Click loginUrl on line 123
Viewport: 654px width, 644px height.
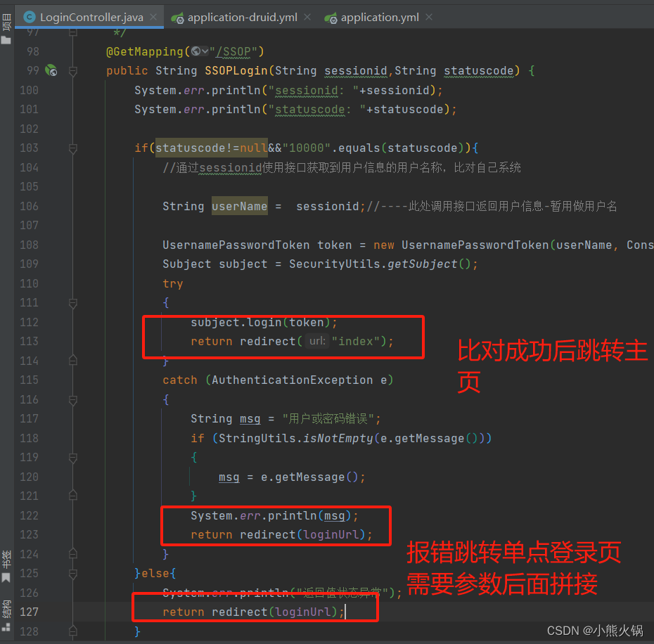tap(331, 534)
